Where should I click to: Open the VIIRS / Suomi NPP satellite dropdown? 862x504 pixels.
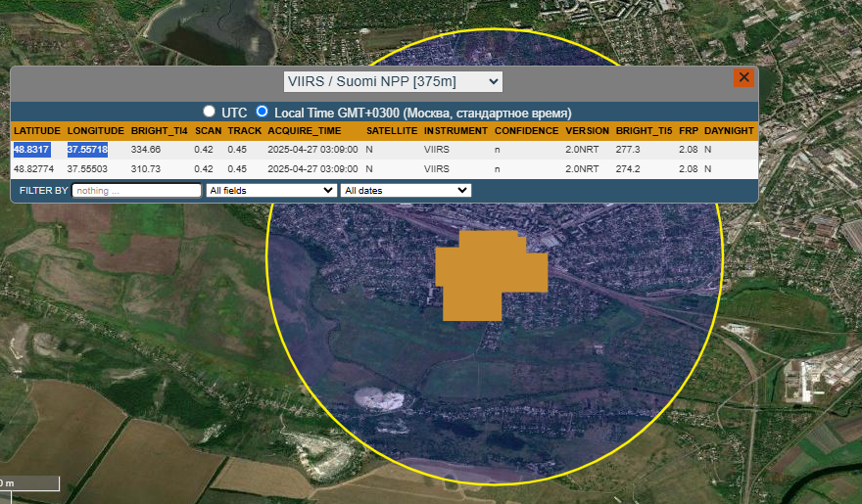(x=393, y=81)
